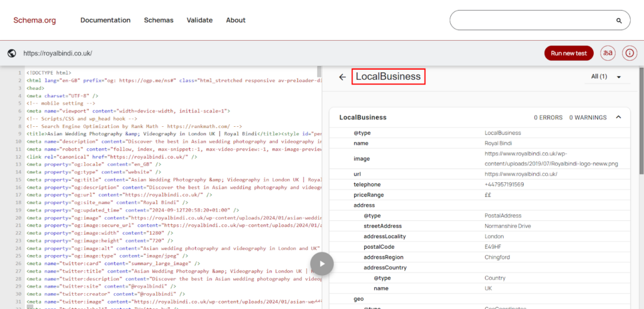The width and height of the screenshot is (644, 309).
Task: Click the twitter:card meta line
Action: [113, 263]
